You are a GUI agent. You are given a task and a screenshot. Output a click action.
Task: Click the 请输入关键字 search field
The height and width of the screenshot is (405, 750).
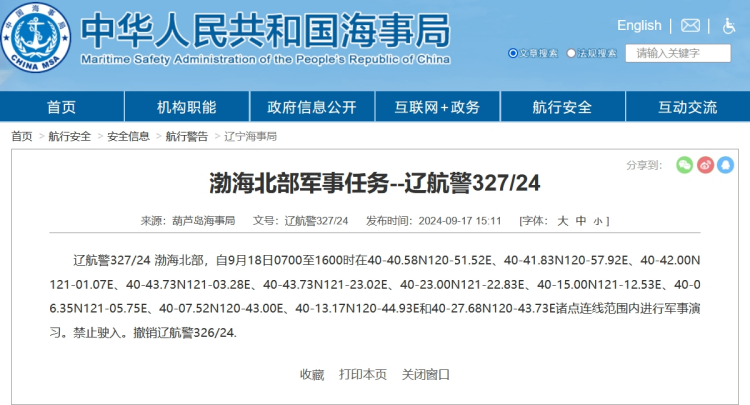click(x=677, y=53)
